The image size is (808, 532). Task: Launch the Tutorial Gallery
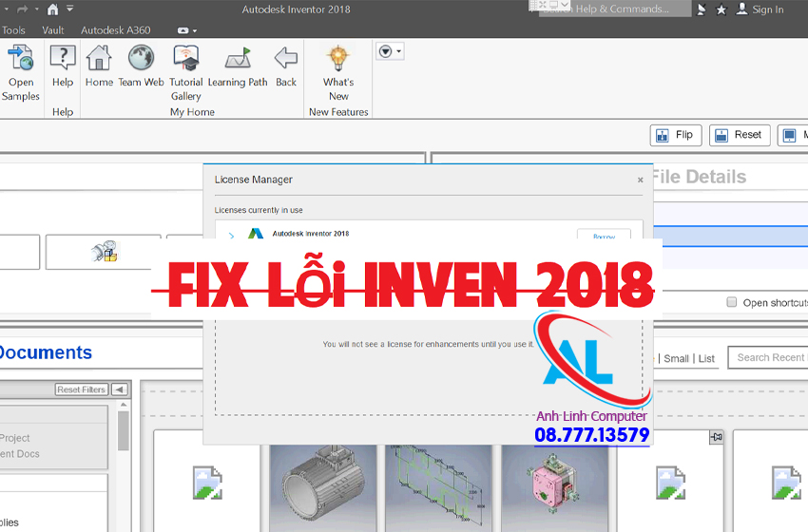pyautogui.click(x=186, y=61)
